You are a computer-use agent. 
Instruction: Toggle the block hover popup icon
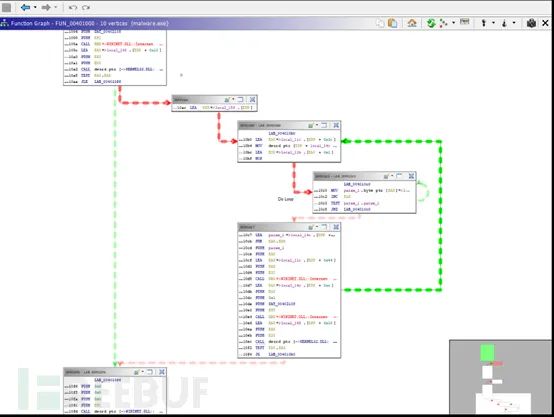pos(465,22)
